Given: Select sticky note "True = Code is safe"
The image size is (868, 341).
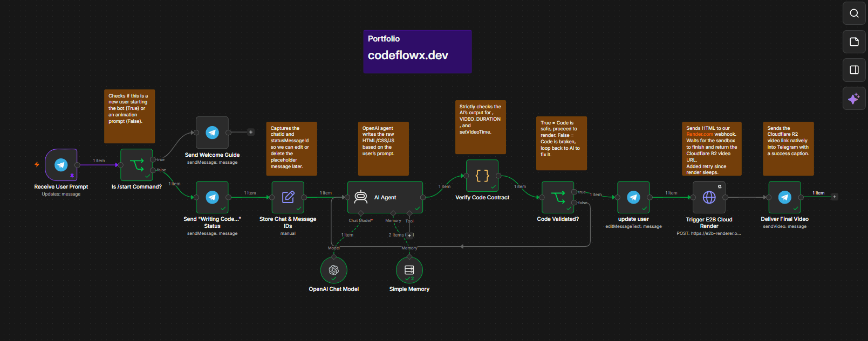Looking at the screenshot, I should click(x=562, y=143).
